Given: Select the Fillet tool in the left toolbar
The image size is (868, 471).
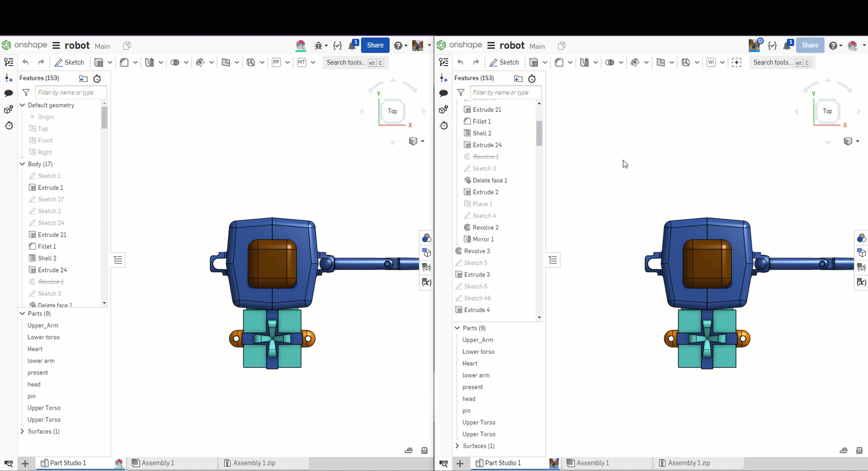Looking at the screenshot, I should [x=124, y=62].
